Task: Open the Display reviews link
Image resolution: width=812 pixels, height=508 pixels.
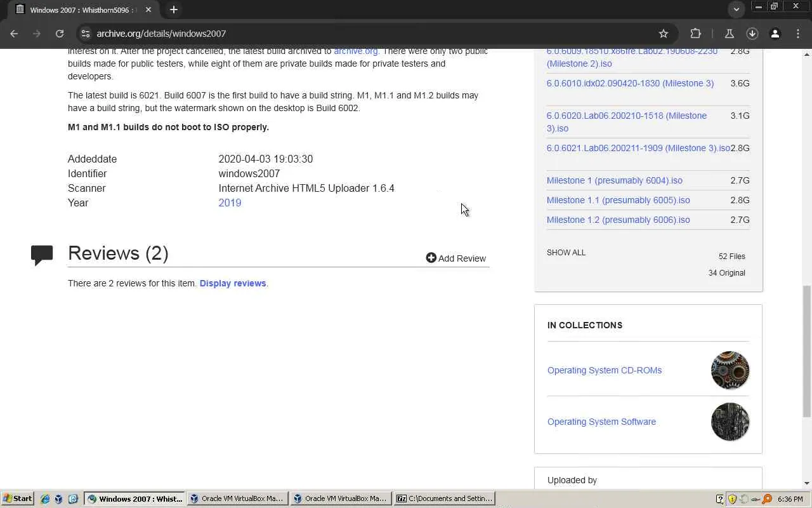Action: click(x=233, y=283)
